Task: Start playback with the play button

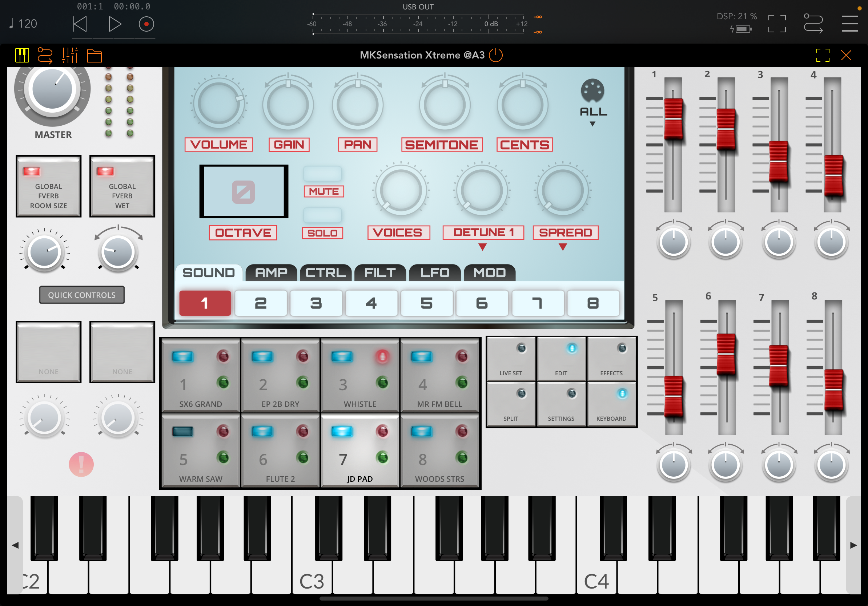Action: point(114,24)
